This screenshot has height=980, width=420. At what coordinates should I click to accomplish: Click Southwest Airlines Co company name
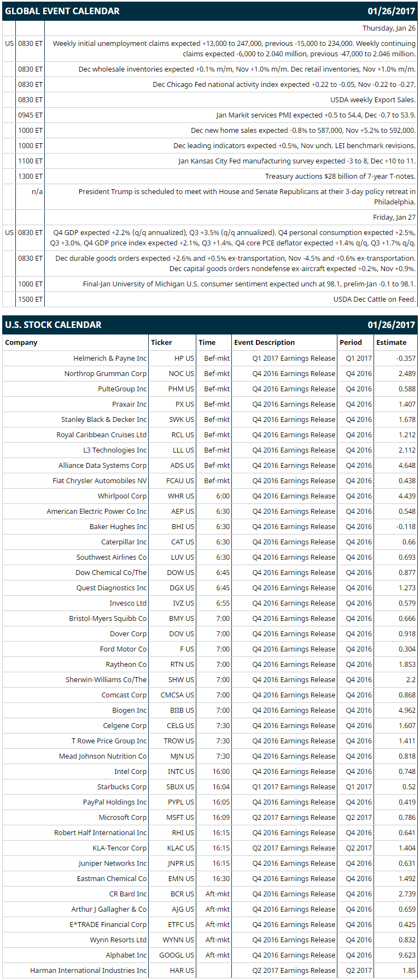(112, 557)
